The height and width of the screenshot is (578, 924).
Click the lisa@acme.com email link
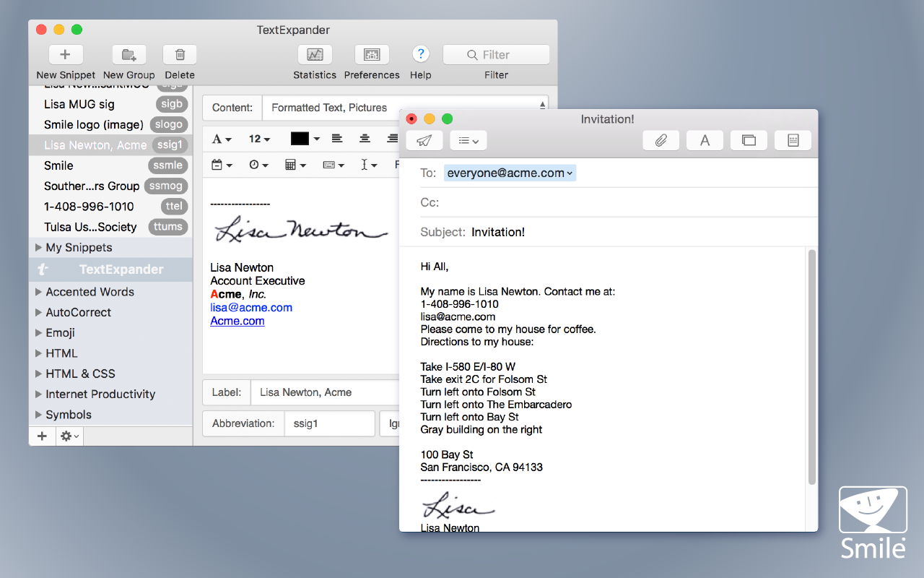pyautogui.click(x=250, y=307)
